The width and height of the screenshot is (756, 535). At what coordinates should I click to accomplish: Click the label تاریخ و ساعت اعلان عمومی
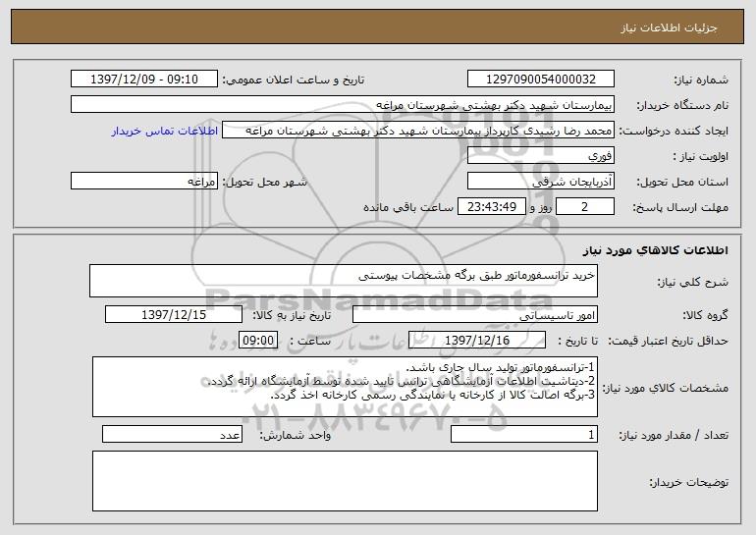tap(294, 80)
